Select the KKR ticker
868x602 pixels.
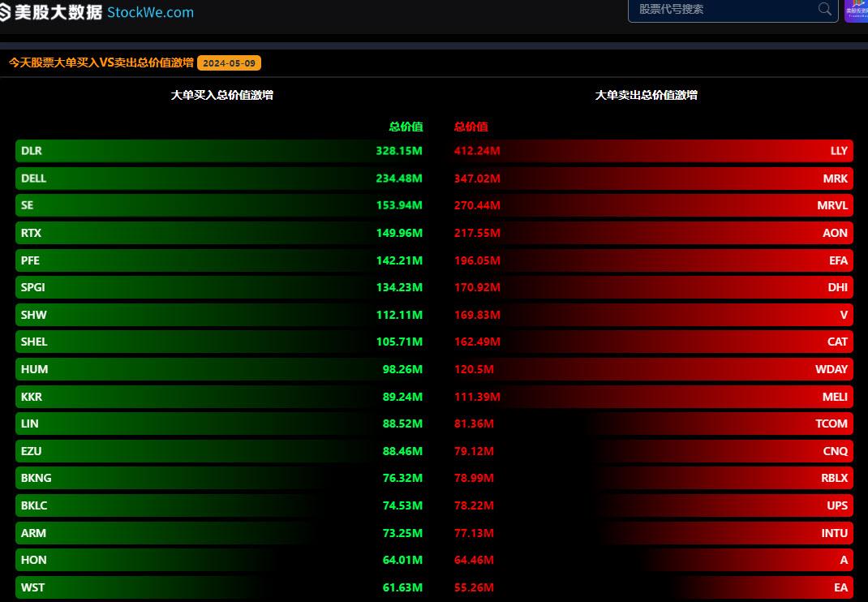pos(32,397)
